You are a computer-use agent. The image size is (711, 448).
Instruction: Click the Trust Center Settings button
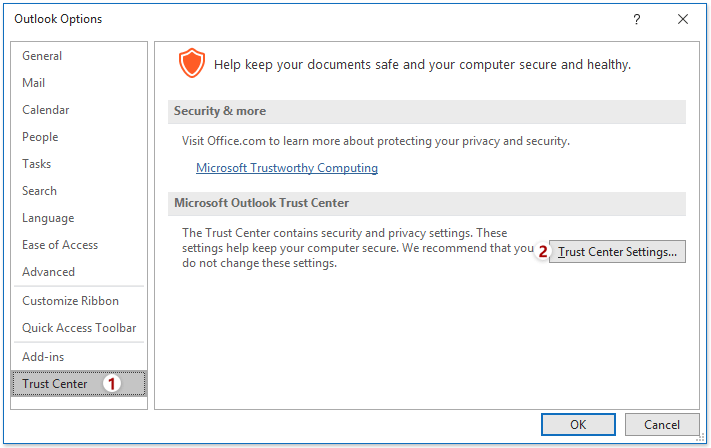point(617,252)
